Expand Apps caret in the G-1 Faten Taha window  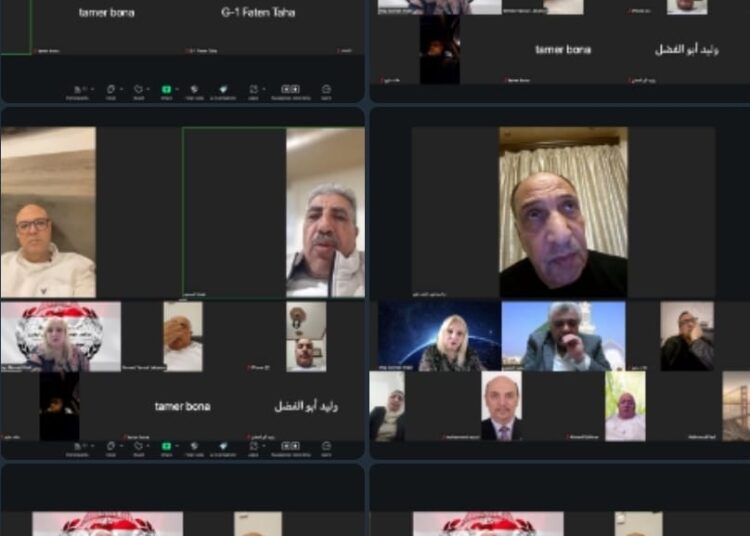(264, 89)
